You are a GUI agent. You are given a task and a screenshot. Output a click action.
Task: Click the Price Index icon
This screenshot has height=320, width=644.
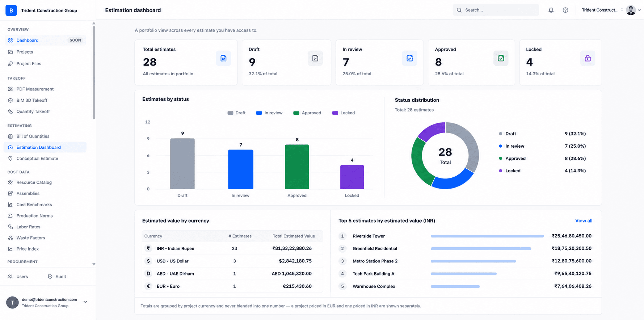point(10,249)
